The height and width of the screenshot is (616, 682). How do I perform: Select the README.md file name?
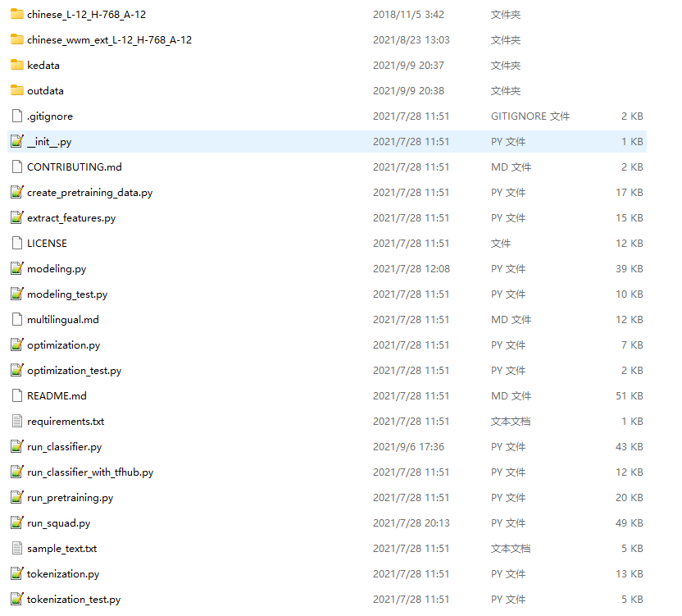pyautogui.click(x=57, y=396)
